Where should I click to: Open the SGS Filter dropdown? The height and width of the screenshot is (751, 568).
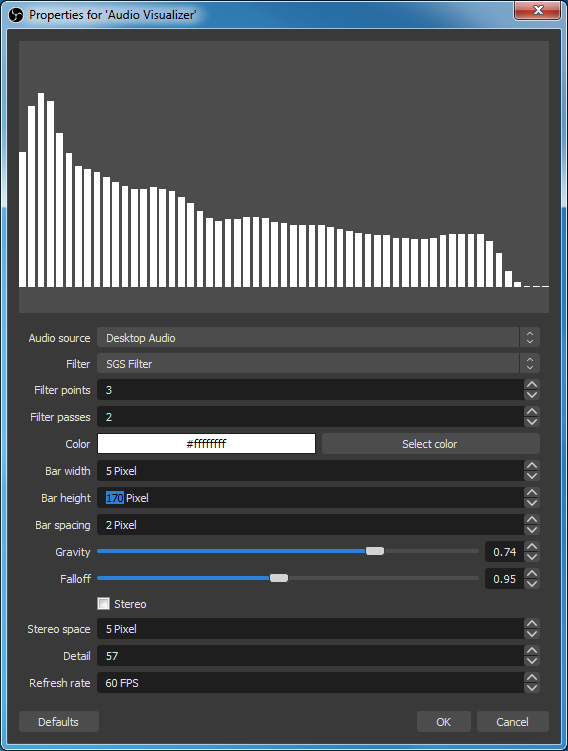tap(318, 364)
